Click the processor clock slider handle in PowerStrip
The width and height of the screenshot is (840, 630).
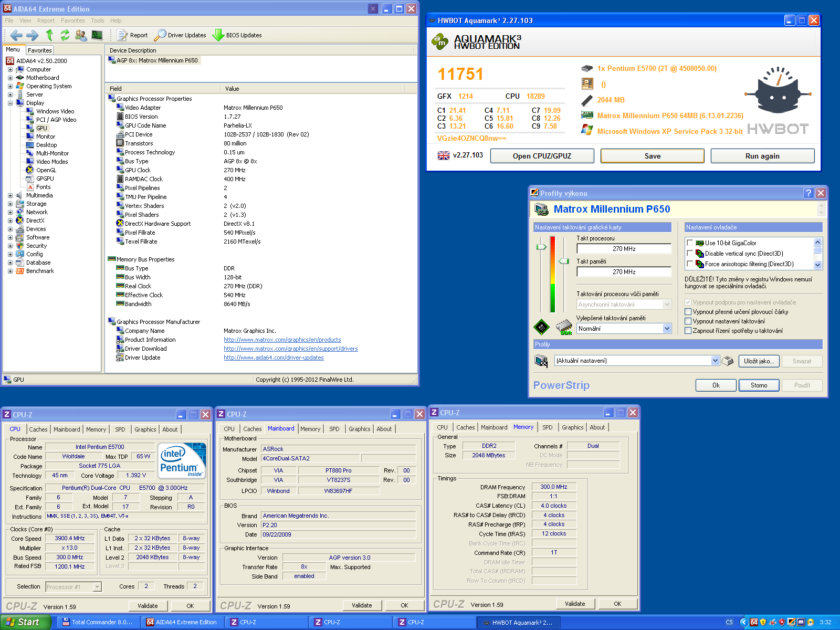541,247
